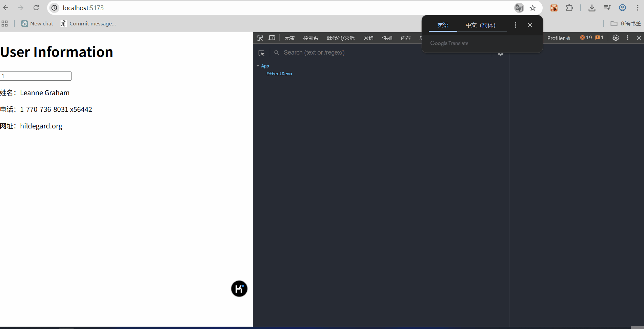Select a component with React inspect picker

click(261, 53)
